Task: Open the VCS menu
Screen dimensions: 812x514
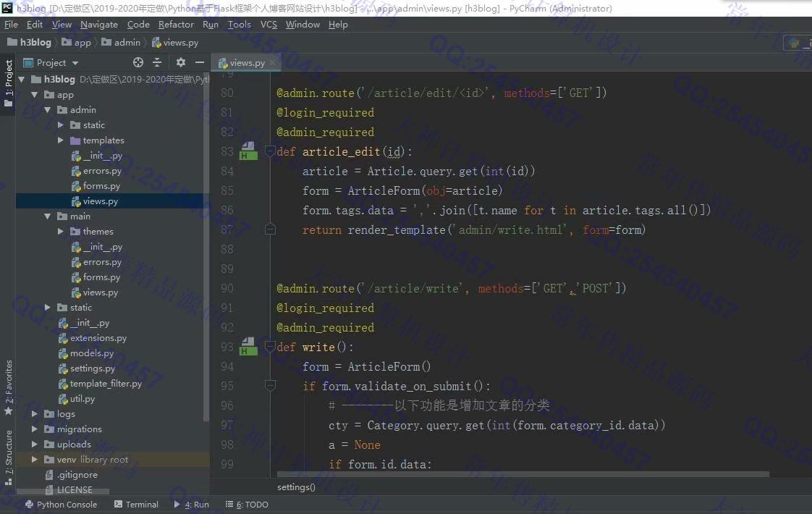Action: pos(268,25)
